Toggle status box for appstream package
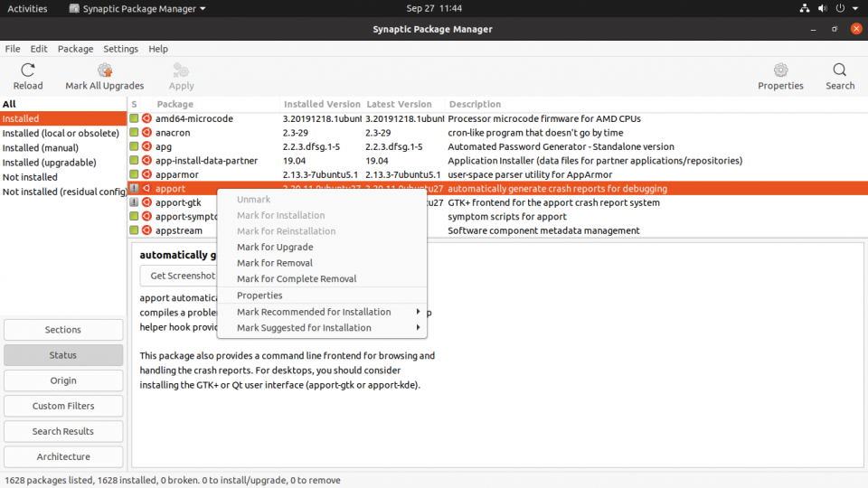The image size is (868, 488). (x=134, y=230)
